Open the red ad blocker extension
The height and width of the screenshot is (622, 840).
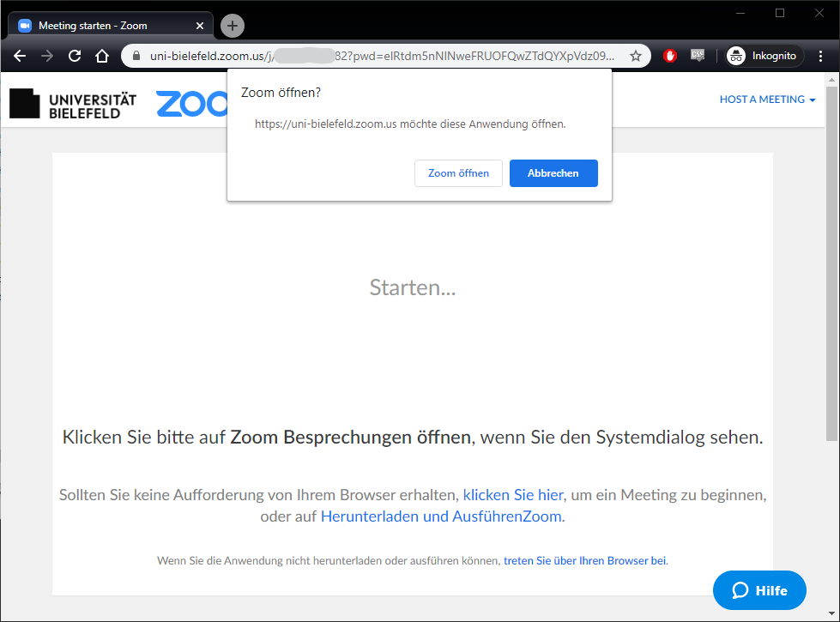(670, 56)
